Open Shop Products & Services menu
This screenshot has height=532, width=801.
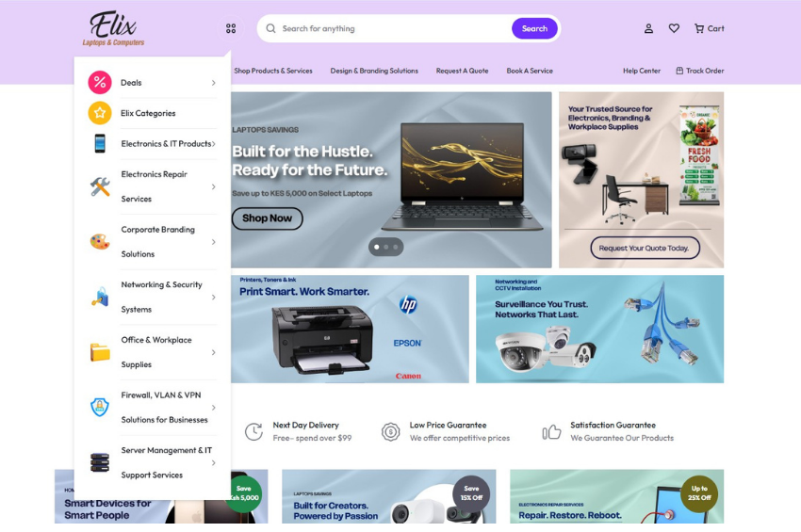point(273,71)
